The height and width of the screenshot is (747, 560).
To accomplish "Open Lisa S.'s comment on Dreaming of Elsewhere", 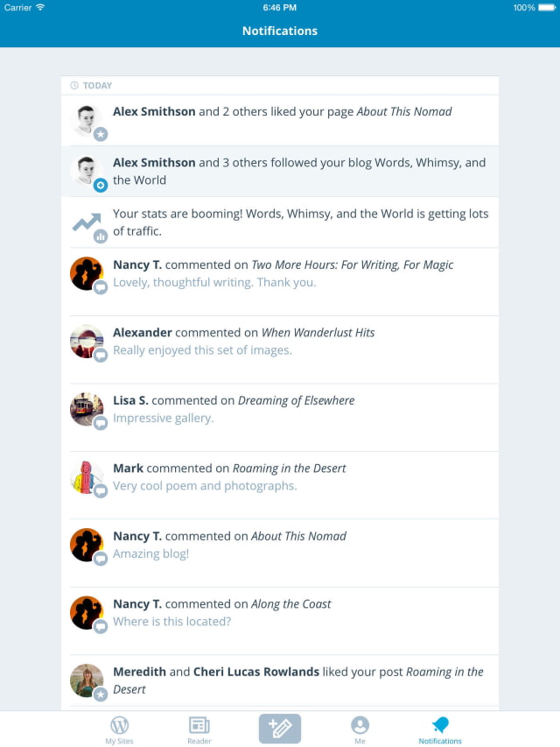I will [x=297, y=409].
